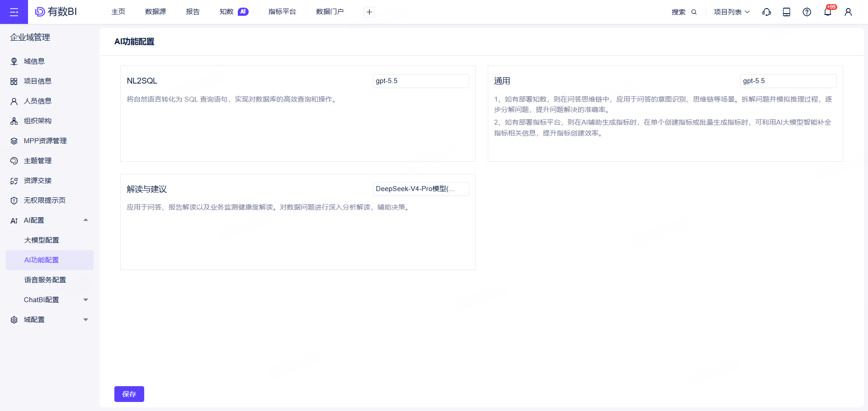Click the 保存 button
This screenshot has width=868, height=411.
[129, 394]
